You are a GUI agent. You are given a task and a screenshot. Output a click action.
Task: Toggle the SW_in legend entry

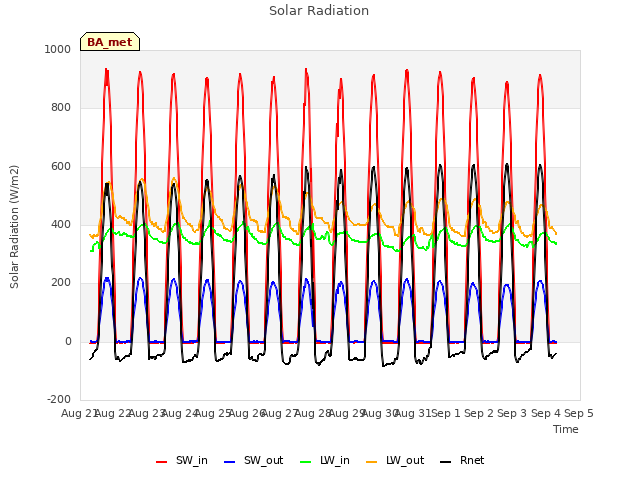pyautogui.click(x=182, y=460)
